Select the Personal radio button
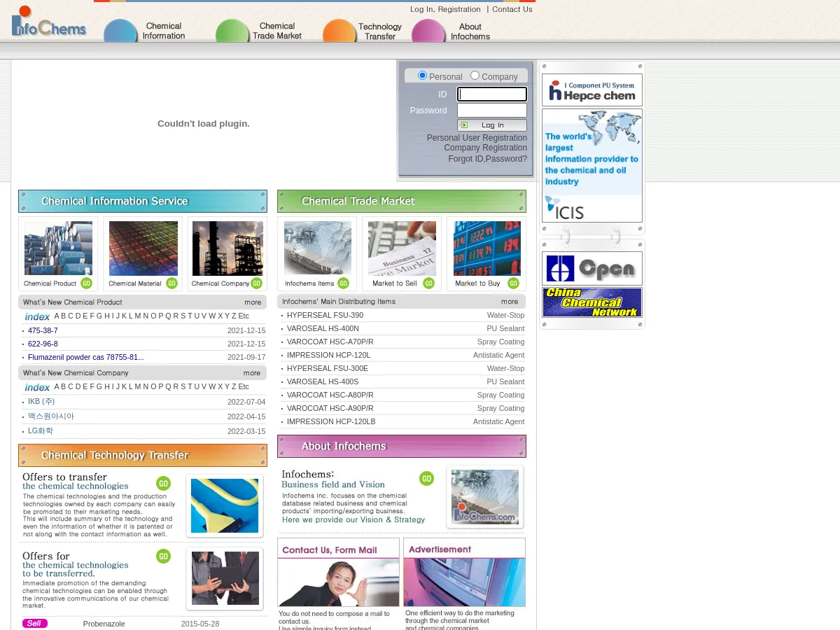This screenshot has height=630, width=840. point(422,76)
